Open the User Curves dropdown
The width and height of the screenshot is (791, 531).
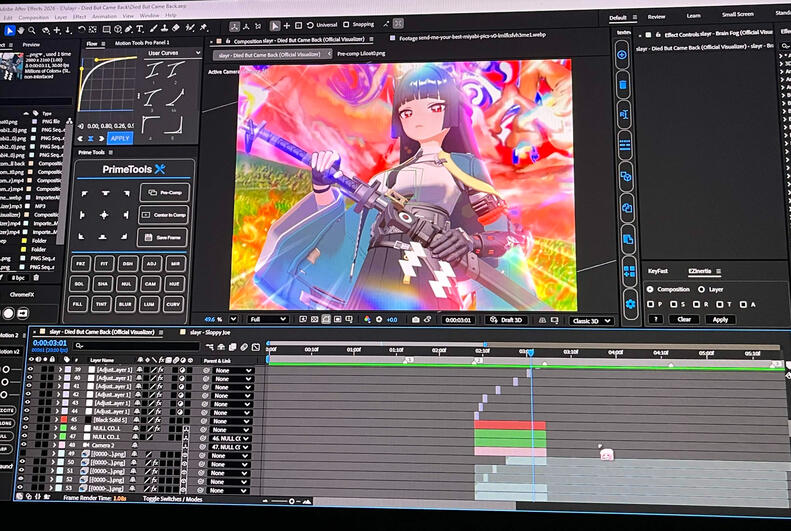pyautogui.click(x=174, y=52)
